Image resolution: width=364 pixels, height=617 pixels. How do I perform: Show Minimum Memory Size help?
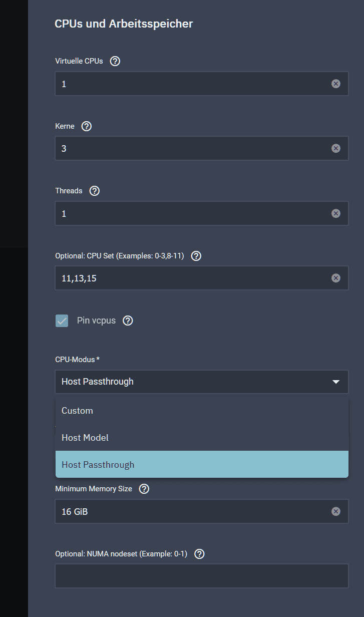tap(144, 489)
